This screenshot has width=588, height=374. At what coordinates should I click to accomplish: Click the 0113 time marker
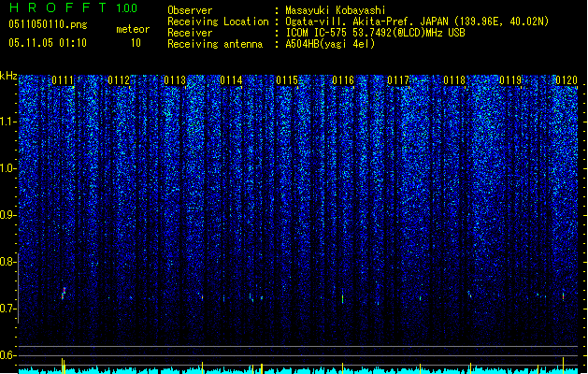click(175, 80)
